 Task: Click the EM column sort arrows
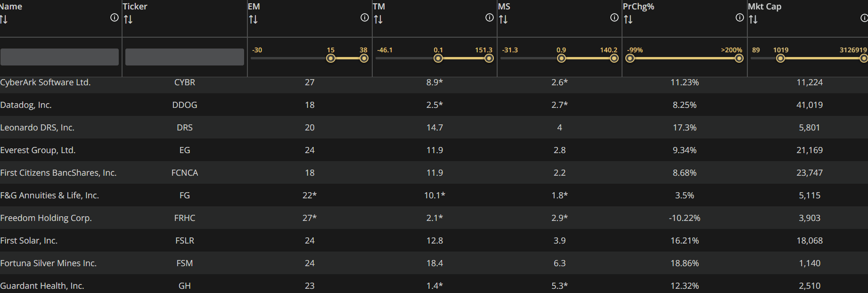pyautogui.click(x=253, y=20)
